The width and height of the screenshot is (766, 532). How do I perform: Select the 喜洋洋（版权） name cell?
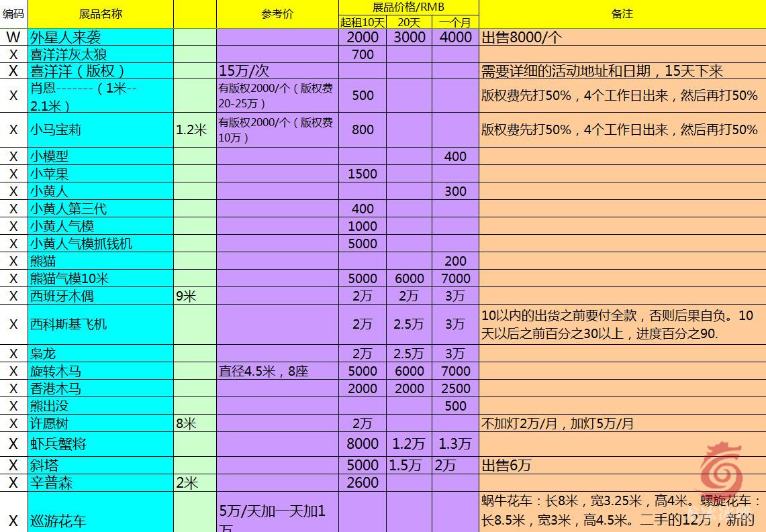click(101, 70)
